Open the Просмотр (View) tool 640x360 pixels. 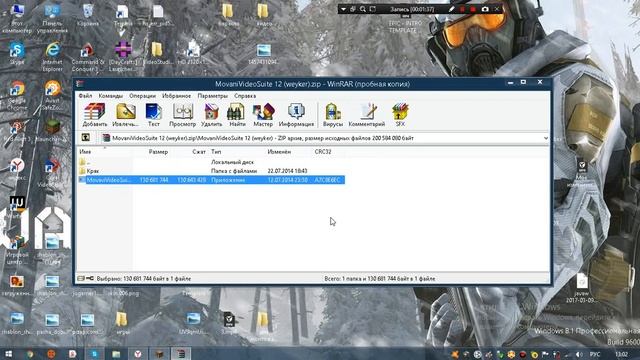pos(182,115)
